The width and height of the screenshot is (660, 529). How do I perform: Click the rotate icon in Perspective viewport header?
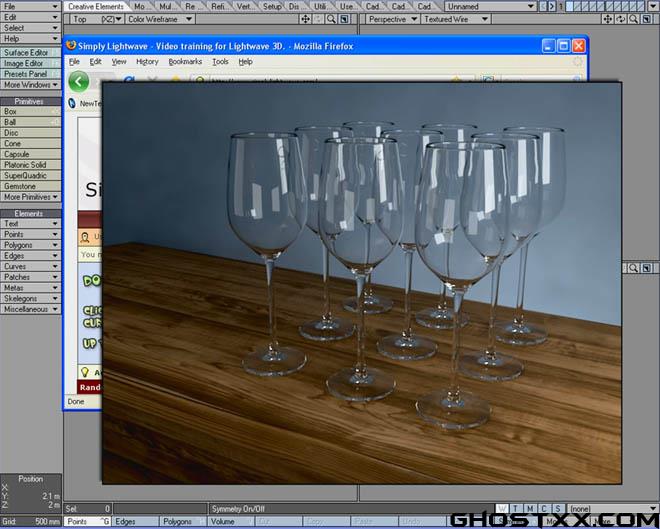coord(620,19)
